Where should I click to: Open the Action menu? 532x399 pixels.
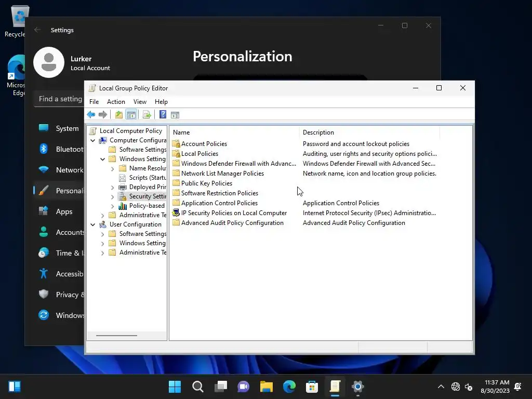coord(116,102)
